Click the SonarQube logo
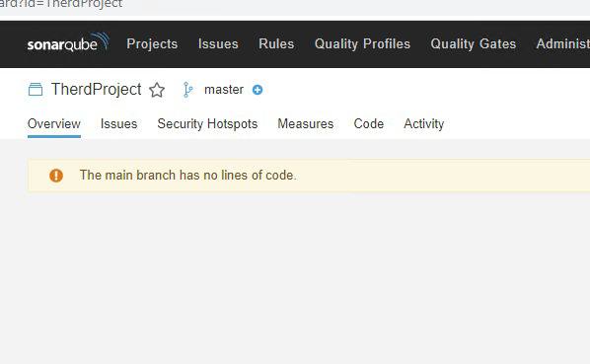This screenshot has height=364, width=590. click(x=68, y=42)
